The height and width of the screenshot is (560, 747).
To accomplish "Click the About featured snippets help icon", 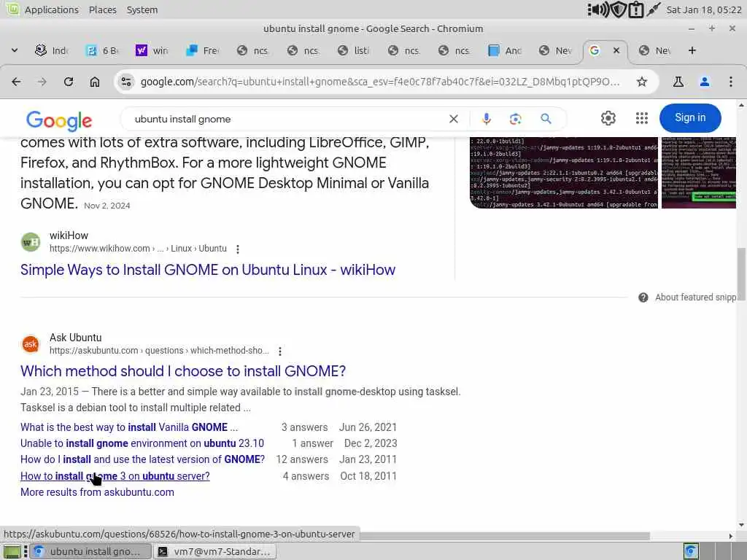I will 643,297.
